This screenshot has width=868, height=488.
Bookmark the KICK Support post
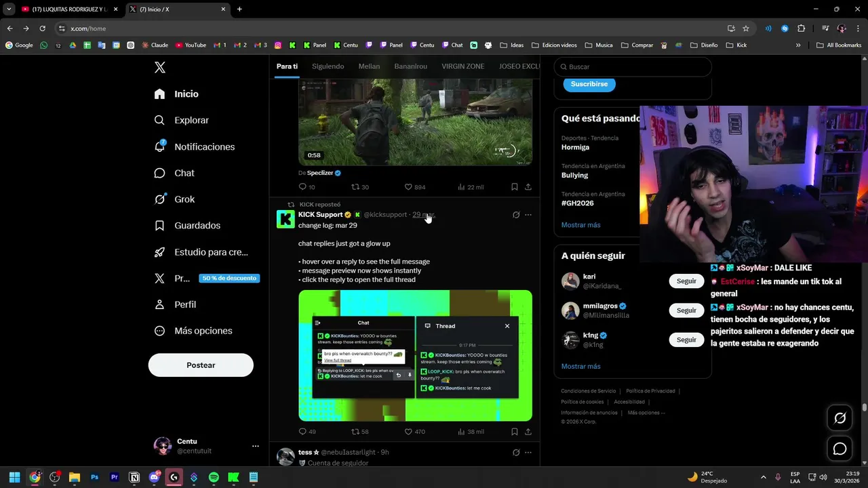[x=515, y=432]
